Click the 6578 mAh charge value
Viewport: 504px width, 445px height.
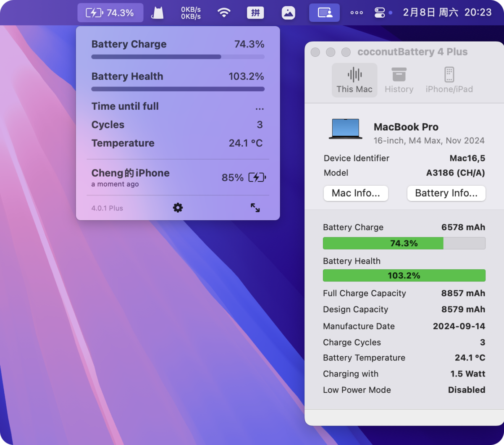coord(463,227)
